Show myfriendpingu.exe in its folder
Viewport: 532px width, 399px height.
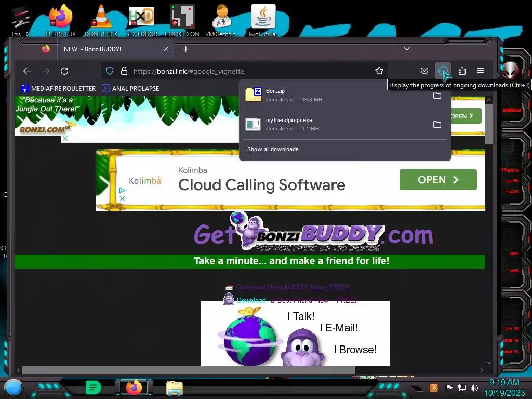click(x=437, y=125)
